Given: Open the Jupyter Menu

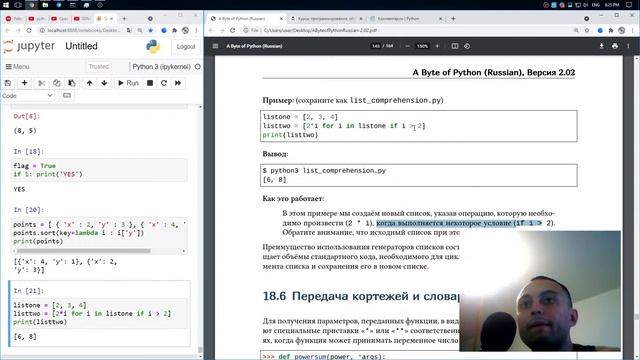Looking at the screenshot, I should pyautogui.click(x=18, y=67).
